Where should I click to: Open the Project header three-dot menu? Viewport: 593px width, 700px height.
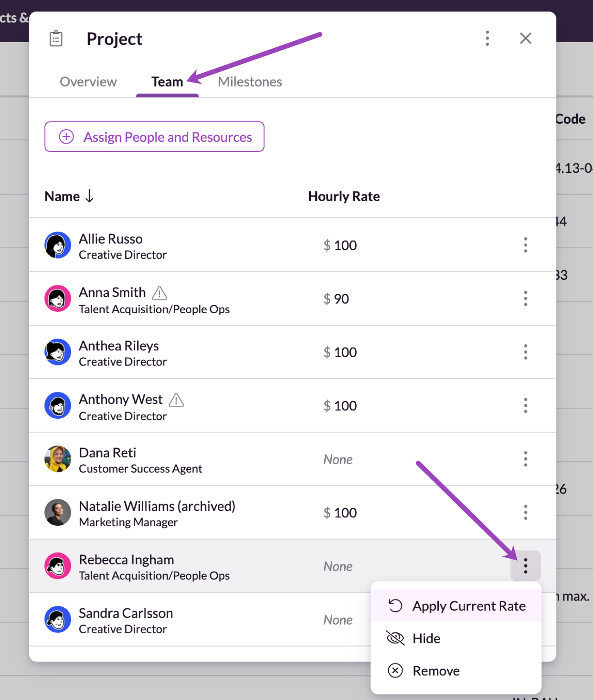(487, 38)
